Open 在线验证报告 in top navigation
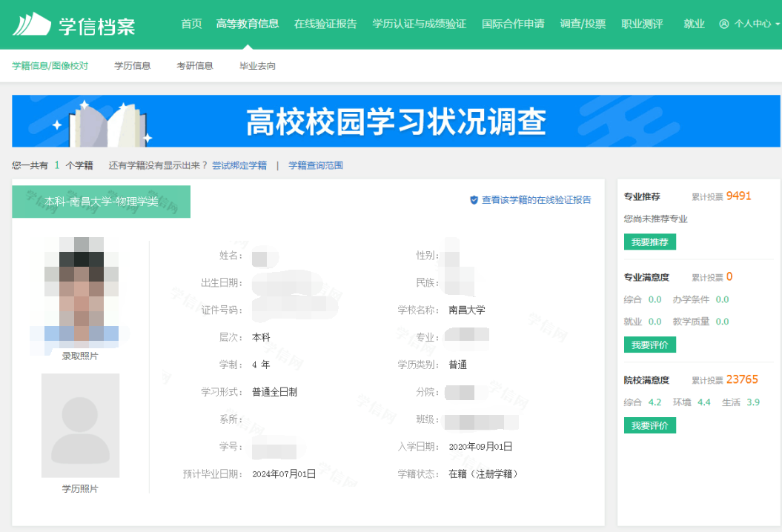This screenshot has width=782, height=532. point(325,24)
